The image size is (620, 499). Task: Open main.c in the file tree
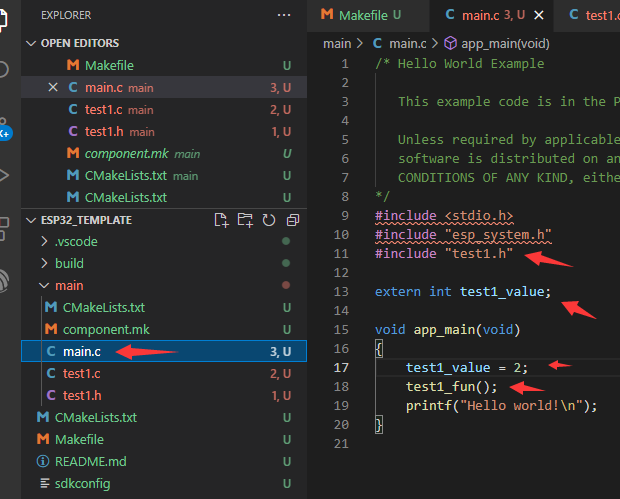[x=164, y=351]
